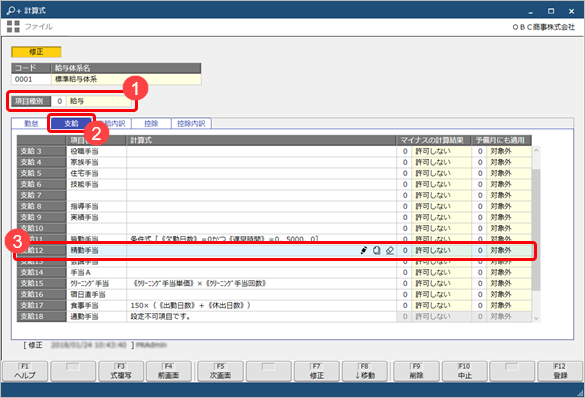The image size is (585, 398).
Task: Click the 役職手当 item name cell
Action: click(x=96, y=151)
